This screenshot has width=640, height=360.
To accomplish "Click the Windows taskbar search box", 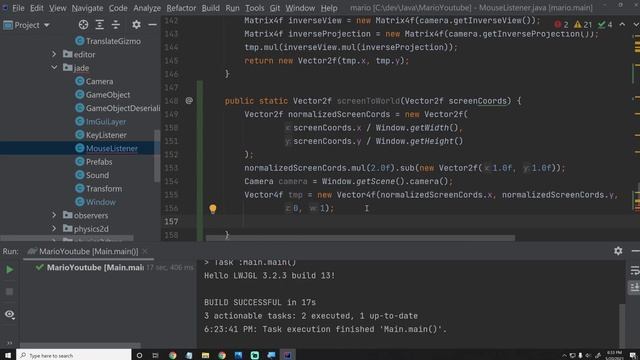I will (74, 355).
